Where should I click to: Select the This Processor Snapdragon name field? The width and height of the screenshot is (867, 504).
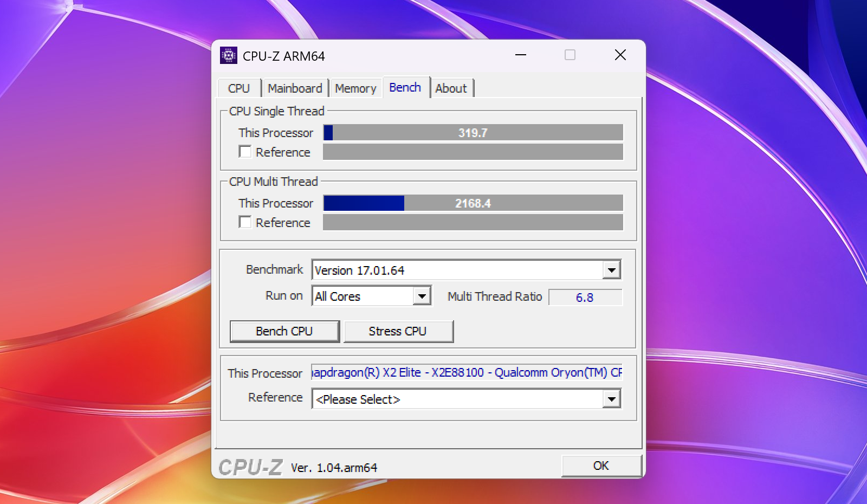467,372
